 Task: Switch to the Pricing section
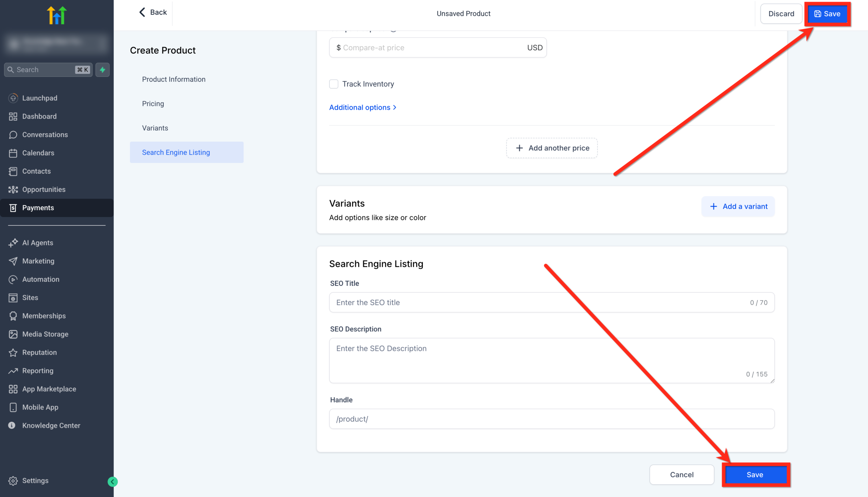coord(153,103)
